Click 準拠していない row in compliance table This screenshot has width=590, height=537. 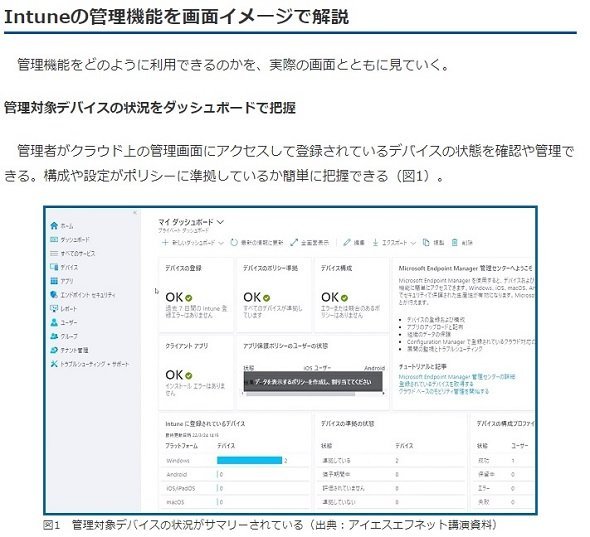click(x=391, y=502)
